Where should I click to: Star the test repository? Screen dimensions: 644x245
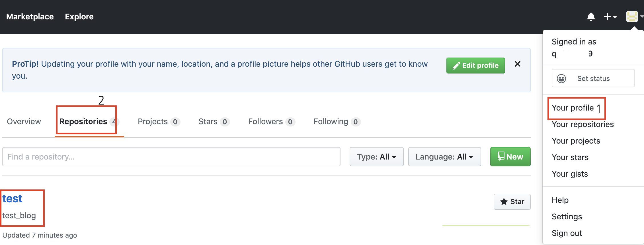[512, 202]
